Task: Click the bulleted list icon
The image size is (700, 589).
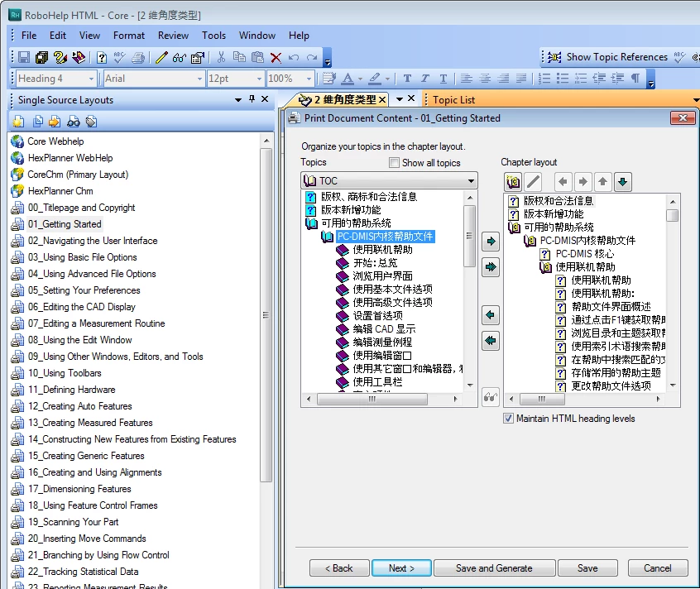Action: click(x=562, y=79)
